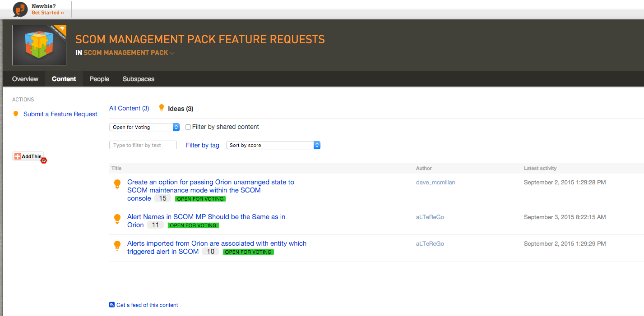Click the lightbulb beside Submit a Feature Request
The width and height of the screenshot is (644, 316).
16,114
